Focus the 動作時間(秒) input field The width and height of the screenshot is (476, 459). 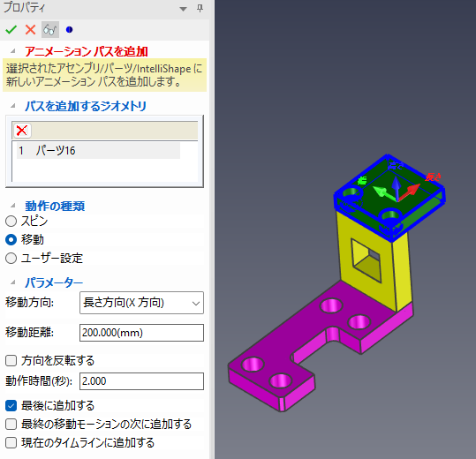[x=141, y=381]
